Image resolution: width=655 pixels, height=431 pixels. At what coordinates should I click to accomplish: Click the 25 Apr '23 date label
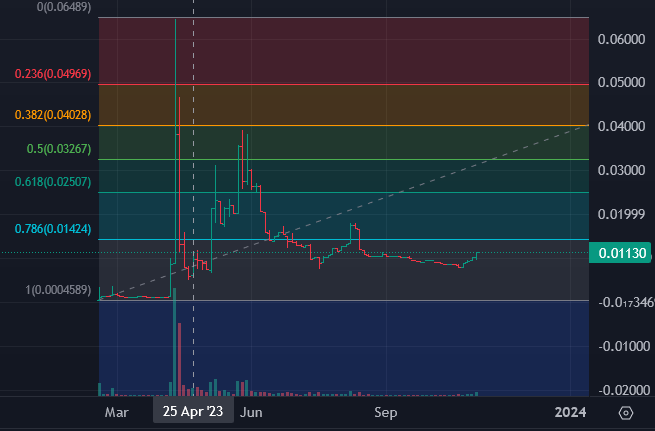(x=193, y=411)
